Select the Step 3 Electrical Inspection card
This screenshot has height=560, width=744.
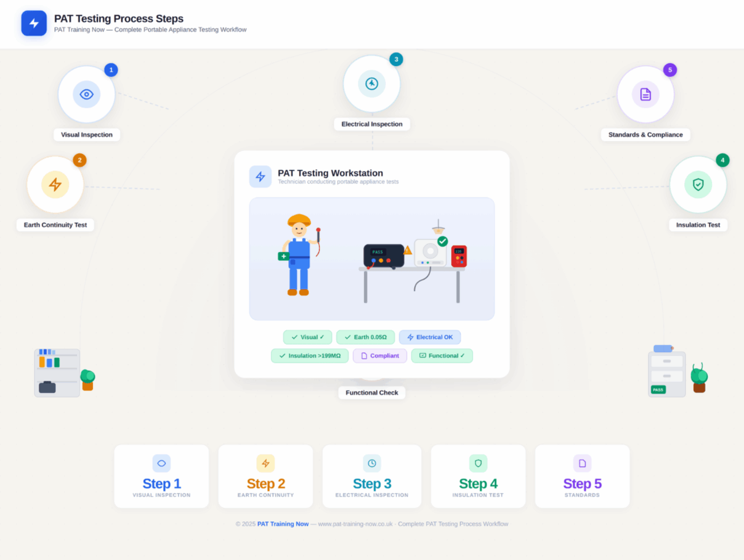pos(371,476)
